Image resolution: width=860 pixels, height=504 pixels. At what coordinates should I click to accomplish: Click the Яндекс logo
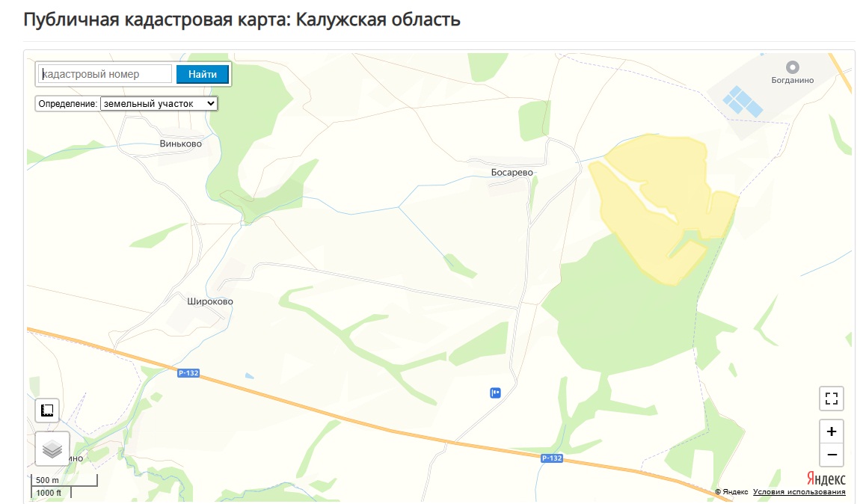(x=826, y=478)
